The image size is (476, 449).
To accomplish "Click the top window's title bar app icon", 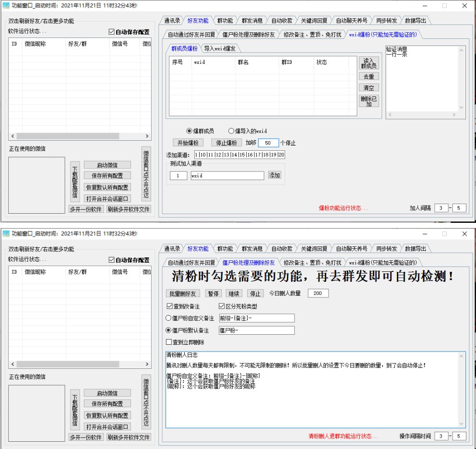I will tap(6, 5).
